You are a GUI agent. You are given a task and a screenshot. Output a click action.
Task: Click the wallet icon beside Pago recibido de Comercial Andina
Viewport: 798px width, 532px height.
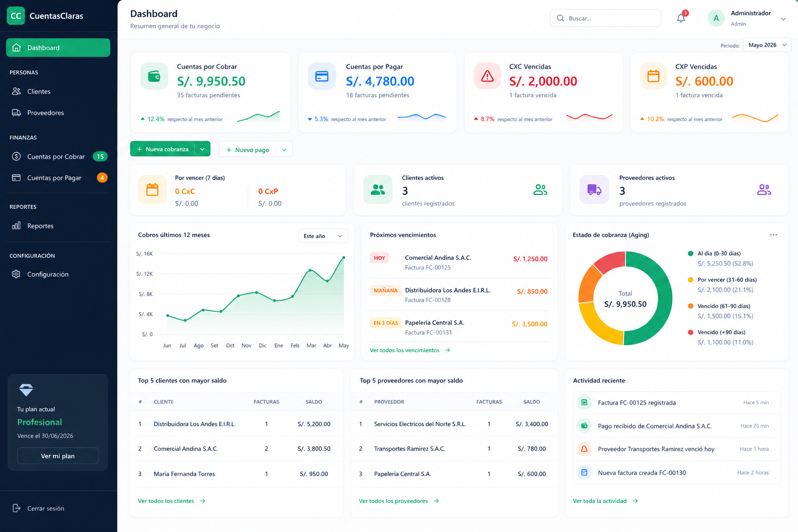click(x=584, y=425)
